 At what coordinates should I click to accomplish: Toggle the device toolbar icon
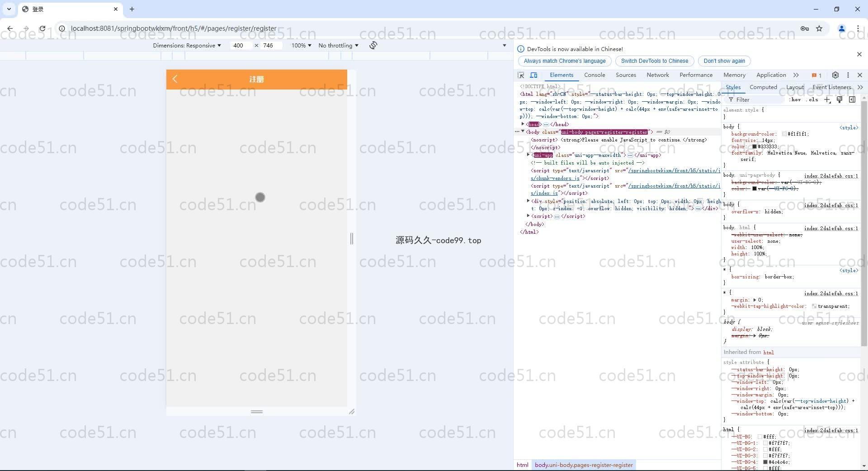click(534, 75)
